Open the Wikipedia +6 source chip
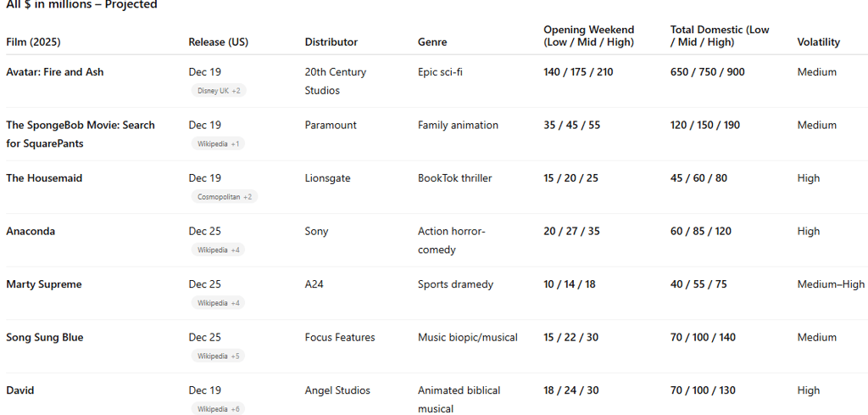 tap(218, 409)
